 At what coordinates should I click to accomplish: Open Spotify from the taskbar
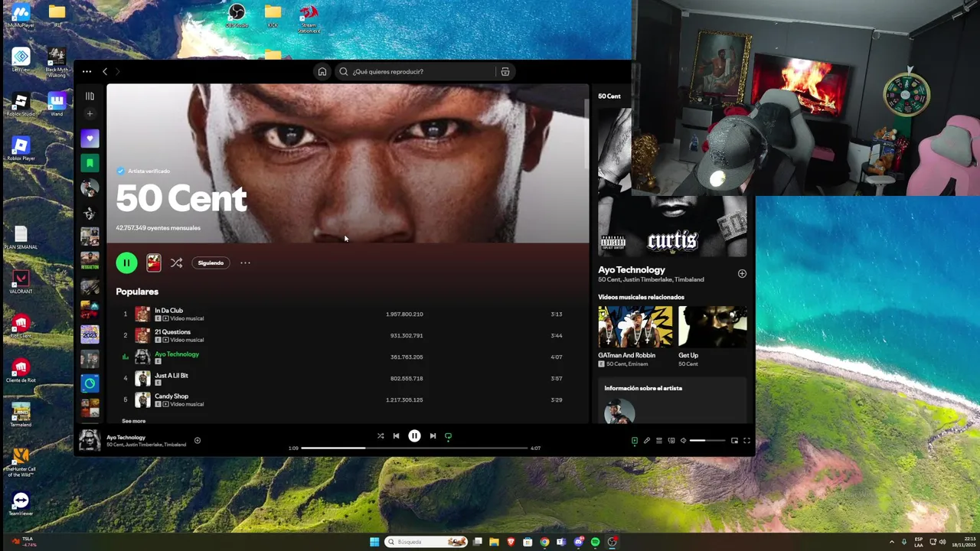(595, 542)
